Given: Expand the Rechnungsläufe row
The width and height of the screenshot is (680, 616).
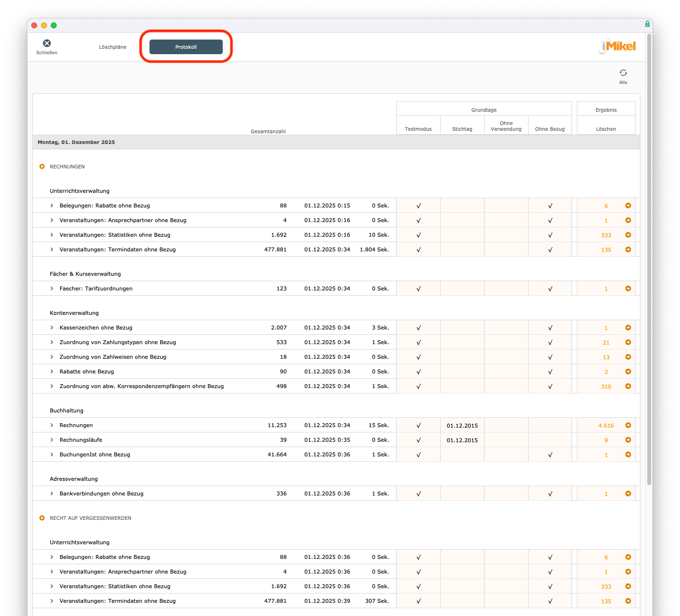Looking at the screenshot, I should (x=52, y=440).
